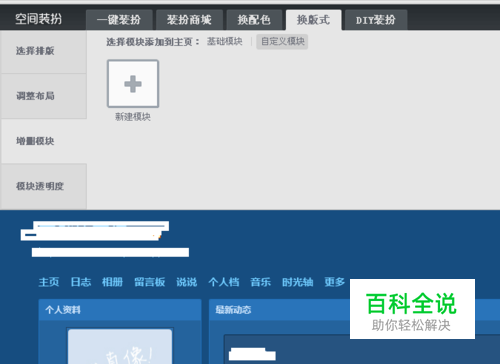Open 调整布局 in the sidebar
The height and width of the screenshot is (364, 500).
point(43,96)
